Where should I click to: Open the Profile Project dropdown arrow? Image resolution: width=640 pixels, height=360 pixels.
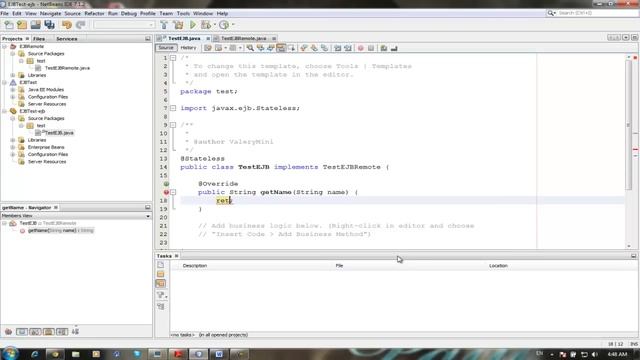[233, 25]
